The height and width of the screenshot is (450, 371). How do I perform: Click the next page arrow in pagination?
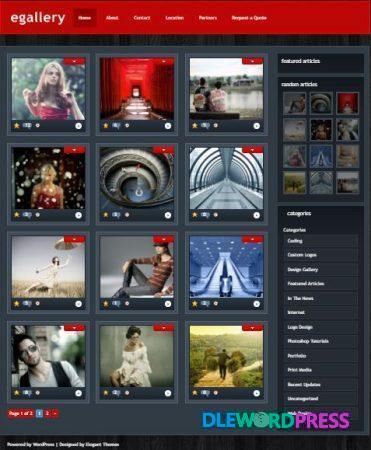coord(55,413)
